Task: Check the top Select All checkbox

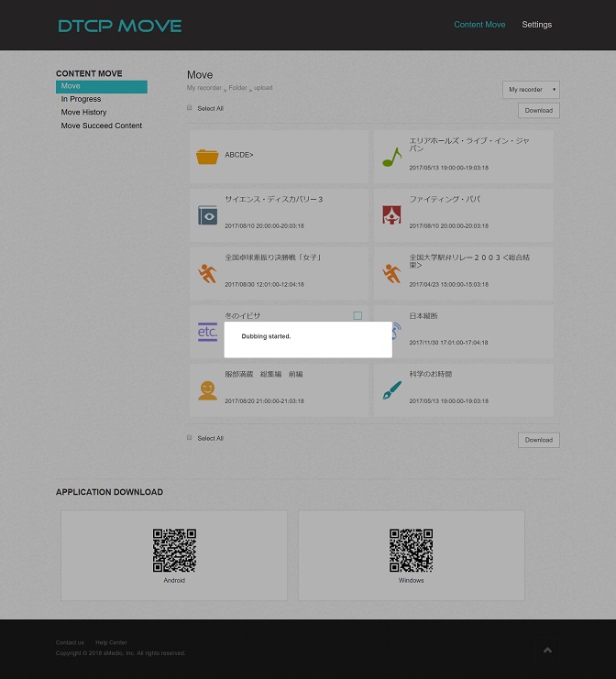Action: [190, 108]
